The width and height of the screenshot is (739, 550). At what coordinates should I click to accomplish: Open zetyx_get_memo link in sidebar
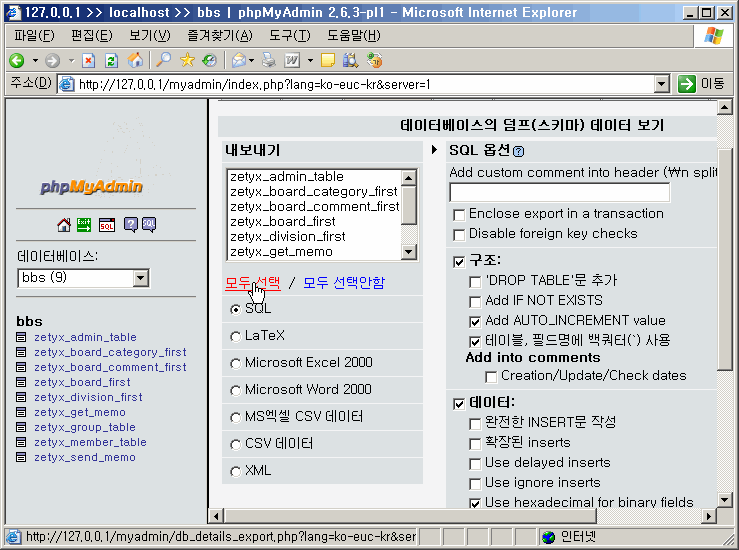pos(80,412)
